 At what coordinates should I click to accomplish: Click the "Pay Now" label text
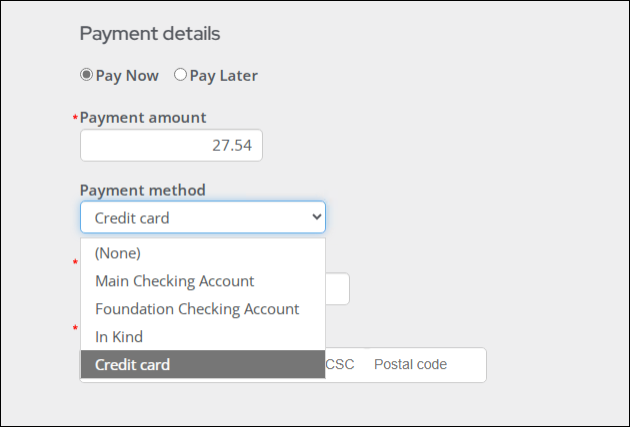(x=127, y=75)
